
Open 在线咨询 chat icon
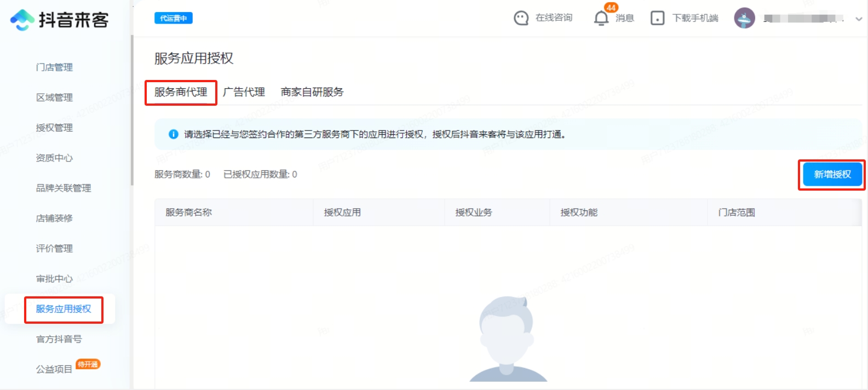click(x=521, y=18)
